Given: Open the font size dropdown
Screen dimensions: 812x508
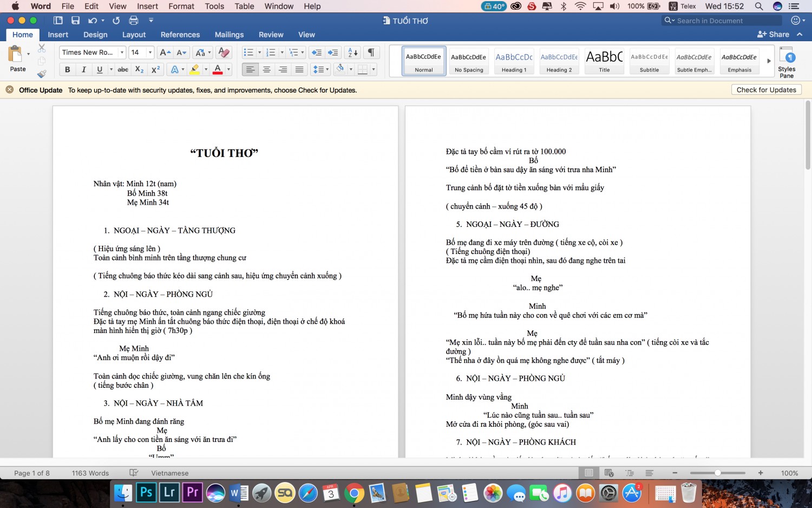Looking at the screenshot, I should point(150,53).
